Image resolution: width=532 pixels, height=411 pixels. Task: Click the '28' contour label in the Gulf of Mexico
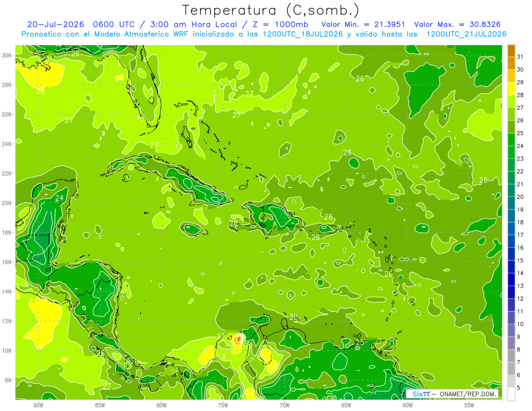(40, 91)
